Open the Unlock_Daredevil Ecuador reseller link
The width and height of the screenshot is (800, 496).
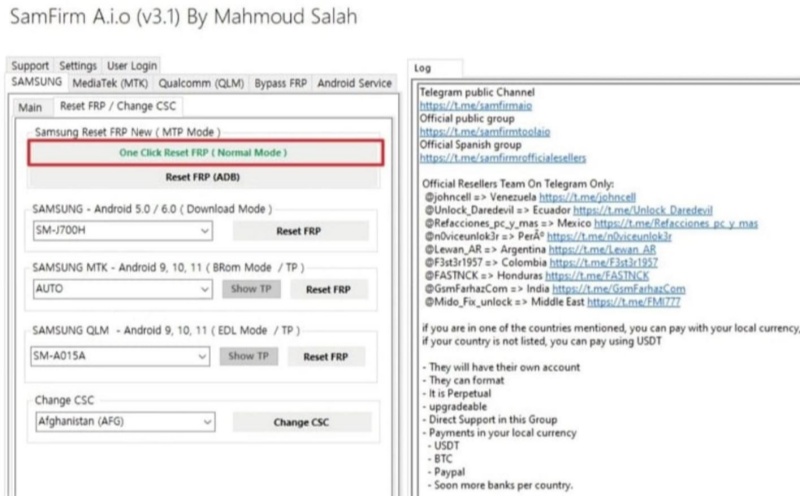pos(643,210)
